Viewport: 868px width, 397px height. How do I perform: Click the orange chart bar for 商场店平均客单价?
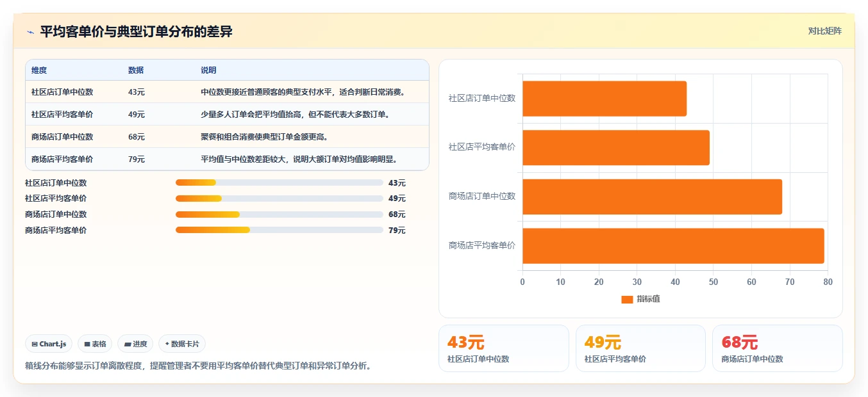673,246
